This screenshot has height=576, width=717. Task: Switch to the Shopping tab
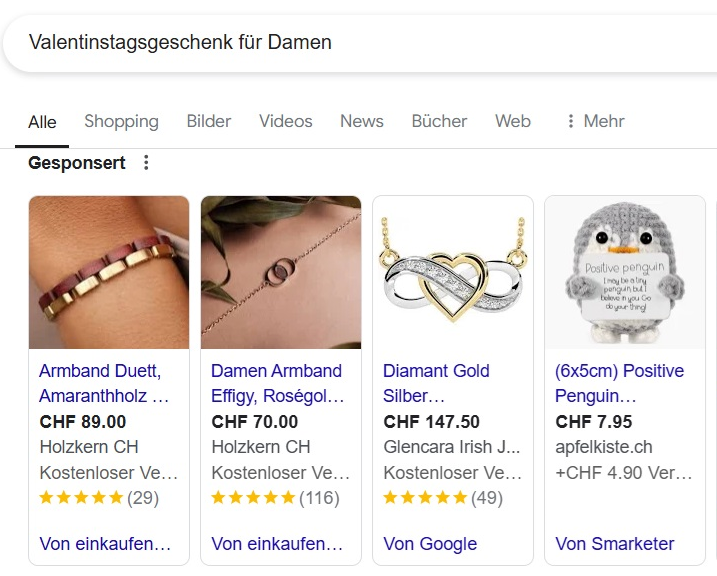pos(121,121)
